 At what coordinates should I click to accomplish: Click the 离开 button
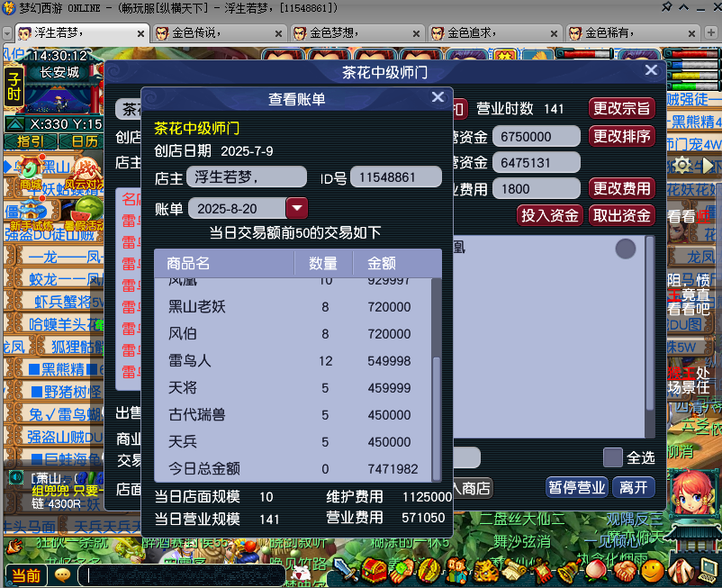coord(634,487)
